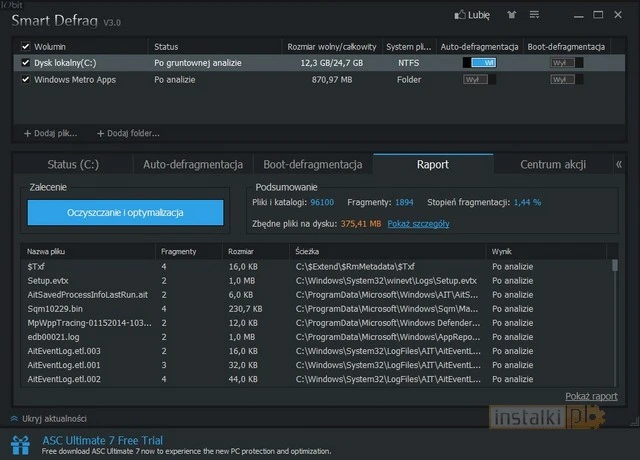Enable Auto-defragmentacja for Windows Metro Apps

coord(480,80)
